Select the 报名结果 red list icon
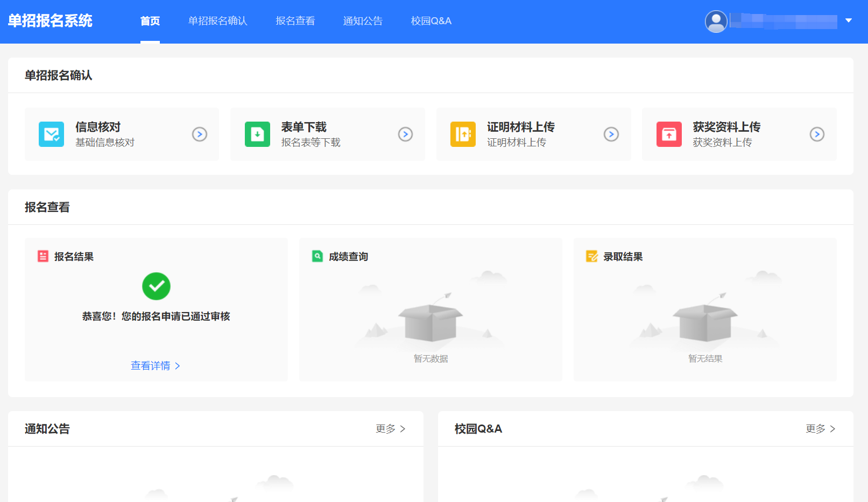 point(44,257)
